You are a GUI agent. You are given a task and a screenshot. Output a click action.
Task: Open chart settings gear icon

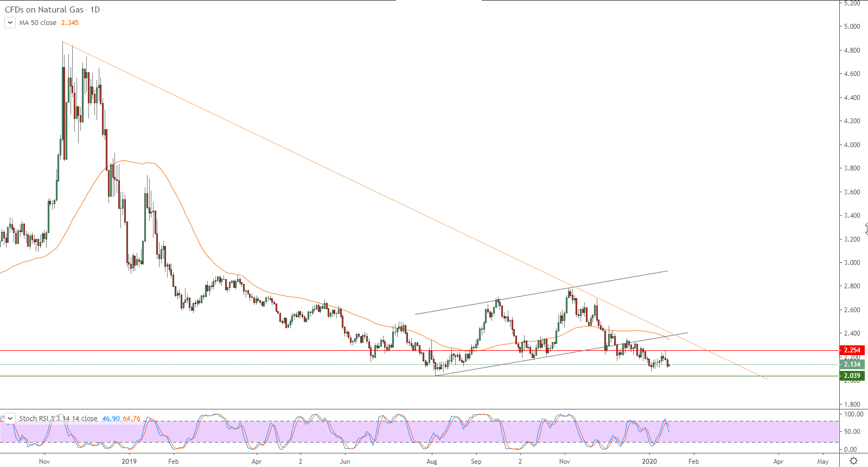coord(853,461)
